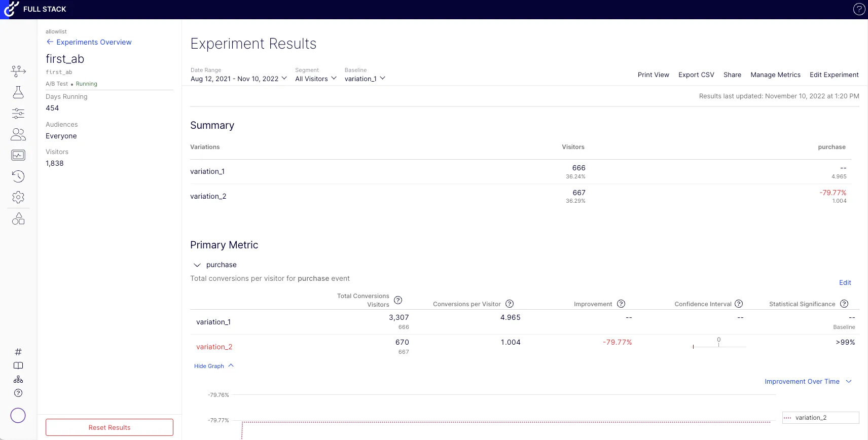Screen dimensions: 868x440
Task: Click the >99% statistical significance value
Action: click(x=845, y=342)
